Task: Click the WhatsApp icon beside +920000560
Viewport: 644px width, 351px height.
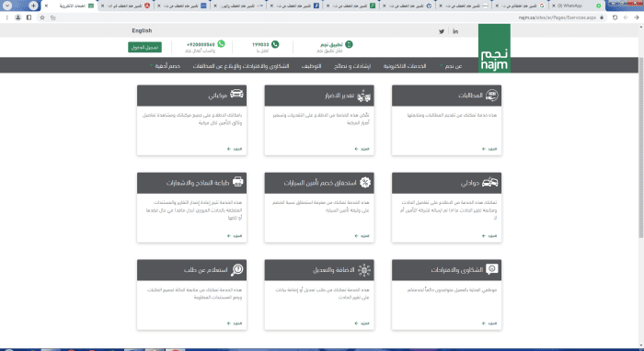Action: [222, 44]
